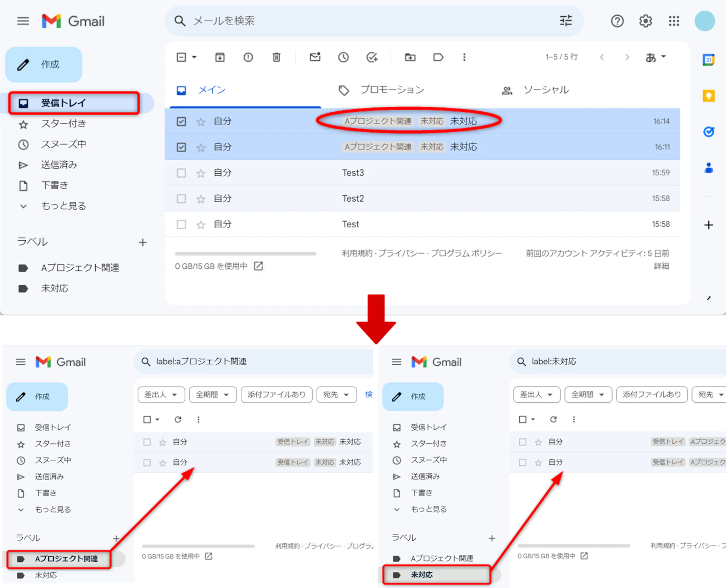Screen dimensions: 726x588
Task: Click the mark as unread envelope icon
Action: pyautogui.click(x=315, y=57)
